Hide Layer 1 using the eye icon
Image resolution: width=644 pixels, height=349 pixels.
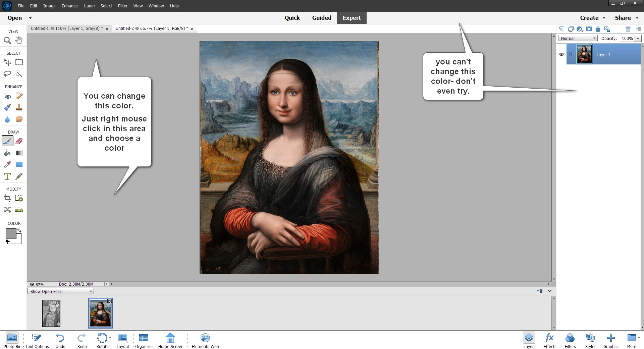(561, 54)
